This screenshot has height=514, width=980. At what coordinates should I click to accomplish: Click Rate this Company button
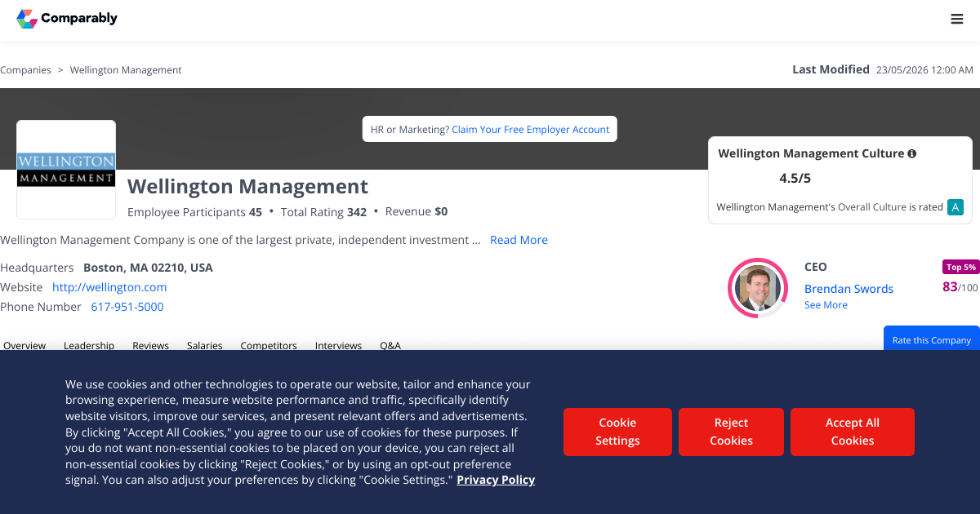(932, 339)
